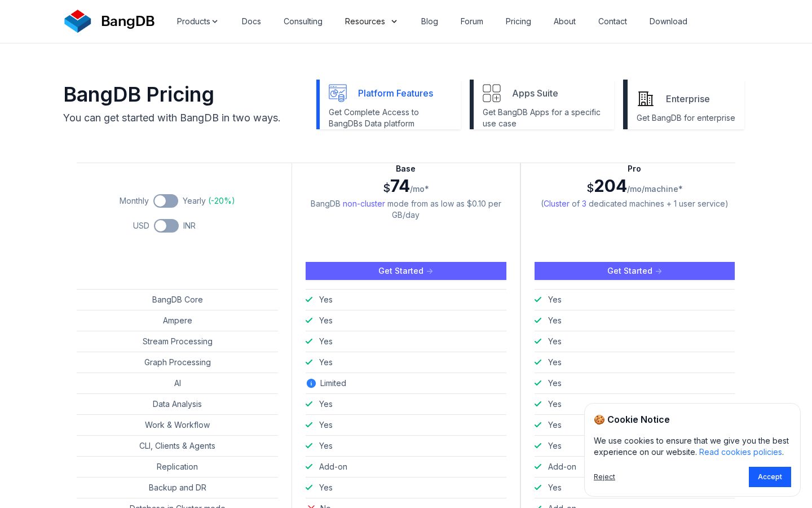Click Base checkmark in Stream Processing row
Screen dimensions: 812x508
(309, 341)
